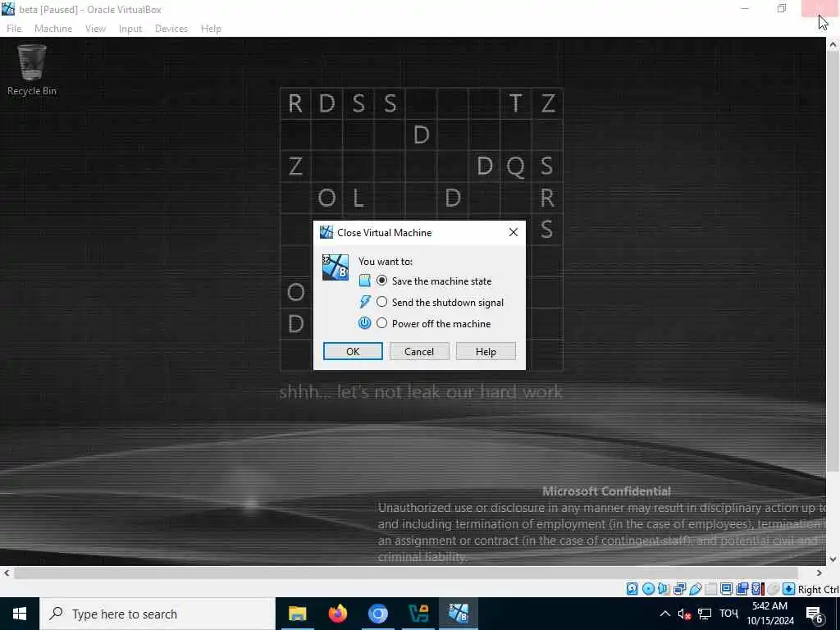Open the Input menu
The height and width of the screenshot is (630, 840).
point(130,29)
